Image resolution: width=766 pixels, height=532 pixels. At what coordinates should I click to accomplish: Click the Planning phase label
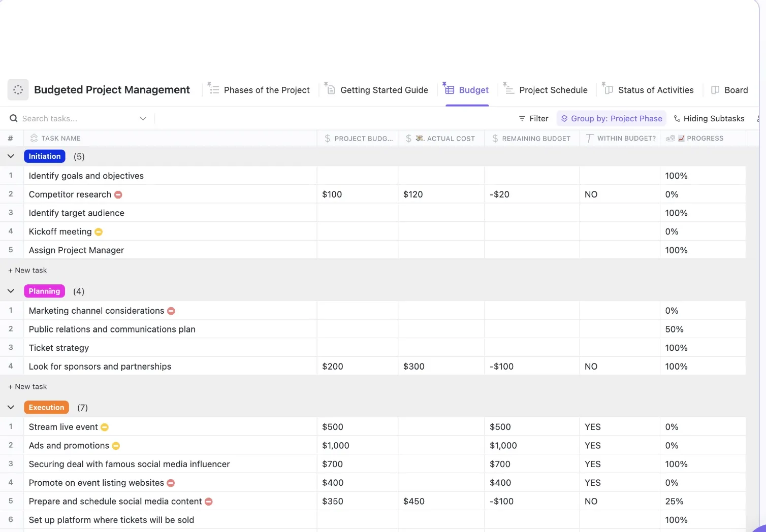pyautogui.click(x=44, y=291)
